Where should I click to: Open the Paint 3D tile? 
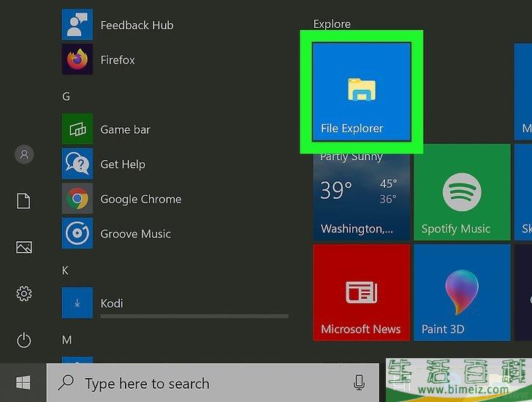[x=462, y=292]
